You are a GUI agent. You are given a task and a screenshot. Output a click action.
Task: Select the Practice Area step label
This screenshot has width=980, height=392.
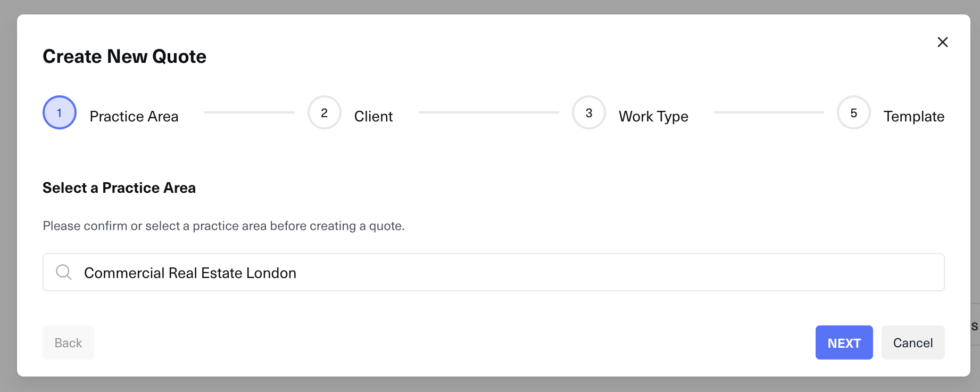[134, 116]
